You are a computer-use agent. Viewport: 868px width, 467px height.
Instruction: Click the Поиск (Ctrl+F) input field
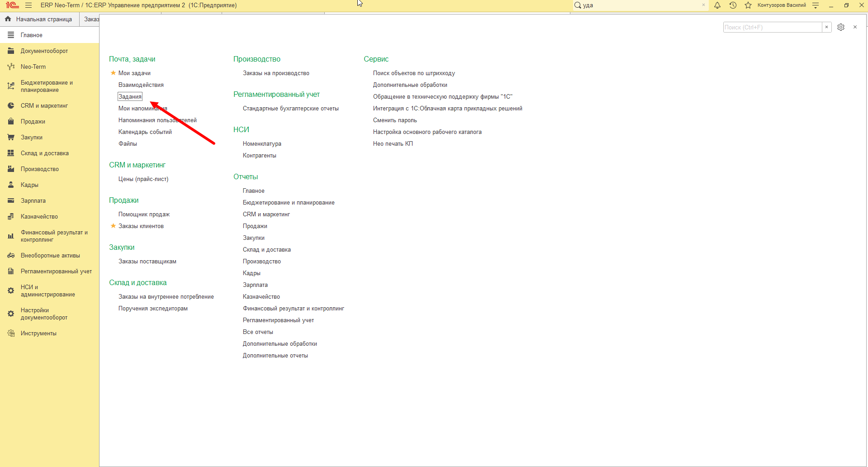[773, 27]
